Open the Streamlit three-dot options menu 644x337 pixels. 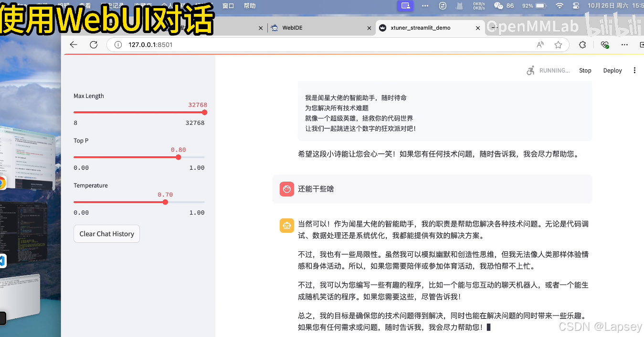tap(634, 70)
